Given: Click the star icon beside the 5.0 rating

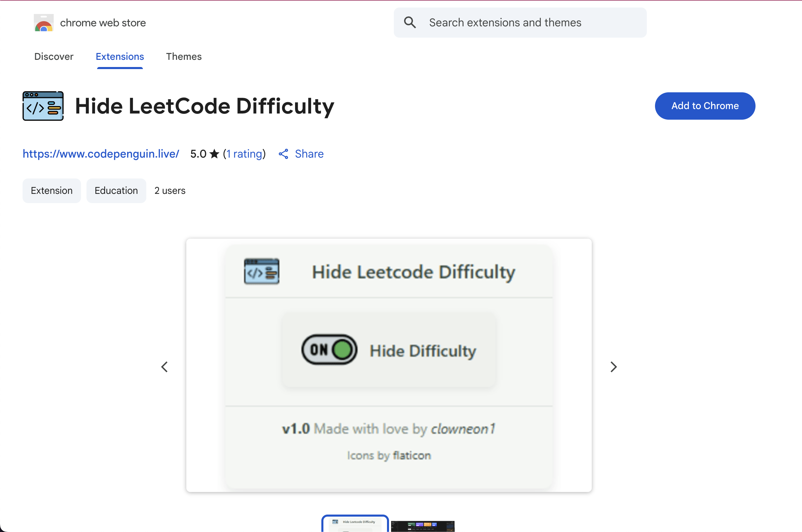Looking at the screenshot, I should coord(214,154).
